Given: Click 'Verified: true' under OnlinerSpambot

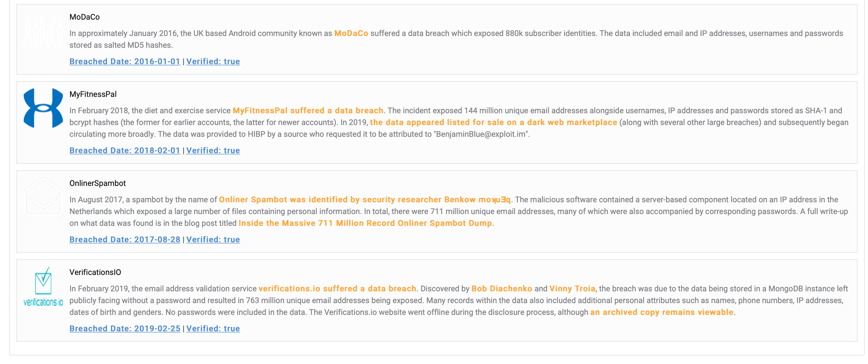Looking at the screenshot, I should click(x=213, y=239).
